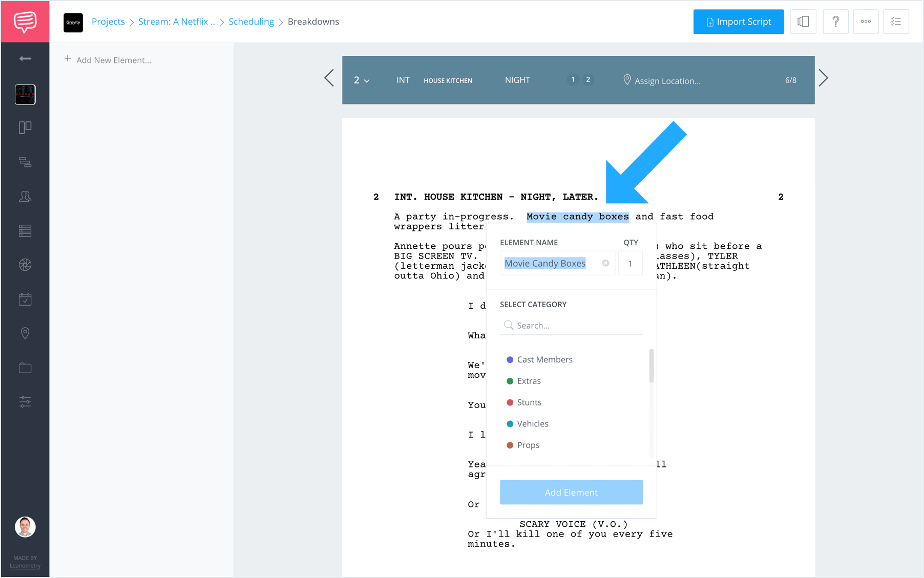Click the highlighted Movie candy boxes text
This screenshot has width=924, height=578.
[578, 217]
